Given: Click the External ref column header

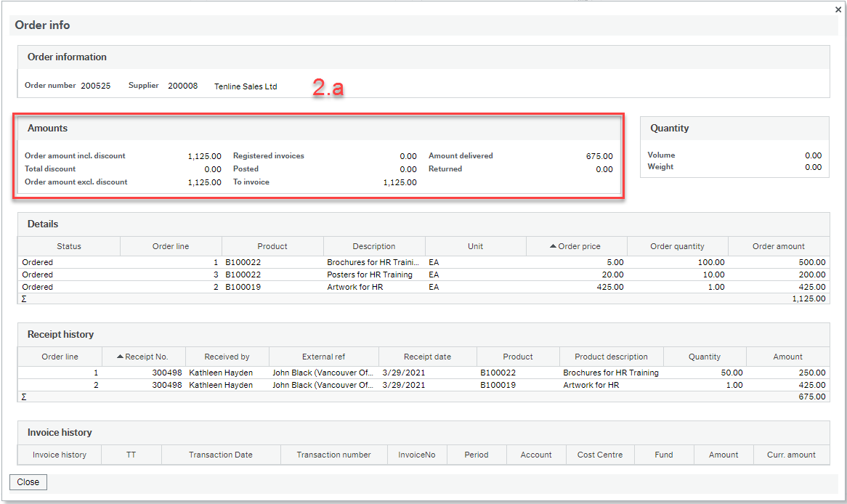Looking at the screenshot, I should click(x=323, y=357).
